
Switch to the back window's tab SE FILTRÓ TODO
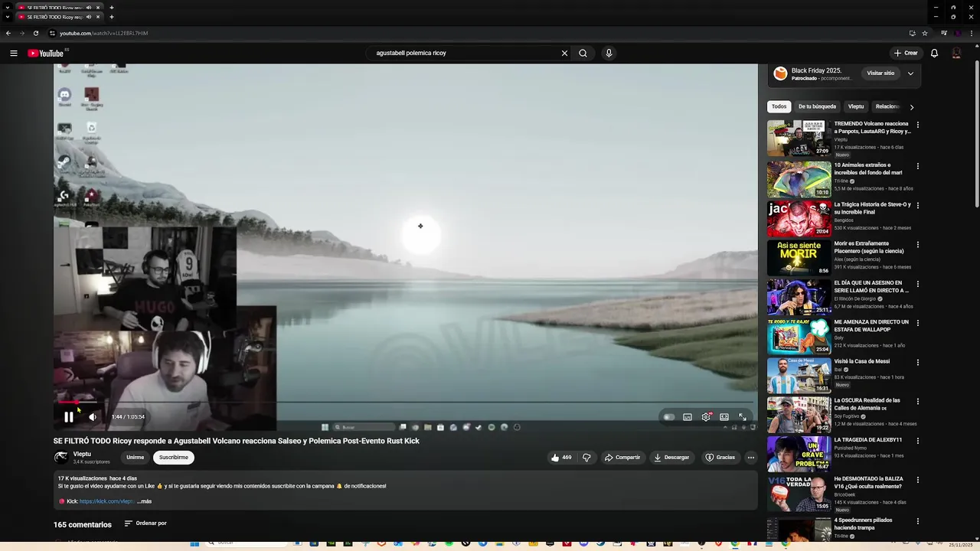(x=54, y=7)
